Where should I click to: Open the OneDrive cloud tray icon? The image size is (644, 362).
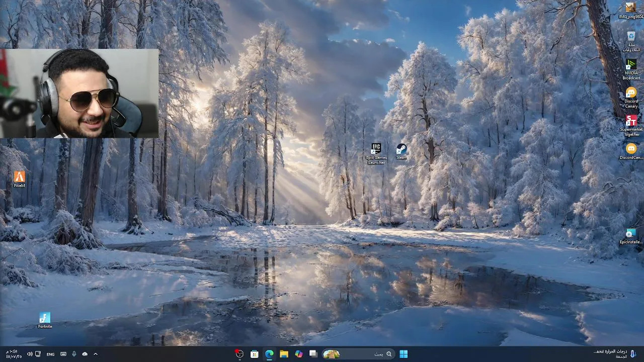click(x=85, y=354)
